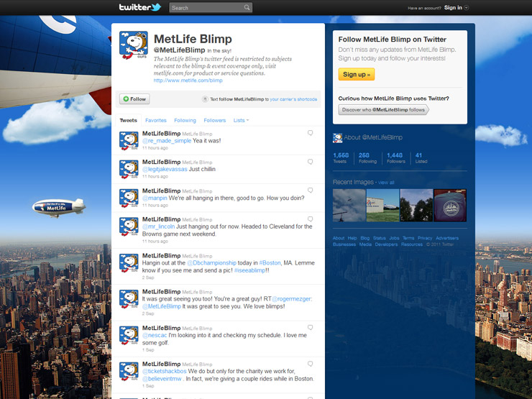Click reply bubble on ticketshackbos tweet

click(310, 364)
